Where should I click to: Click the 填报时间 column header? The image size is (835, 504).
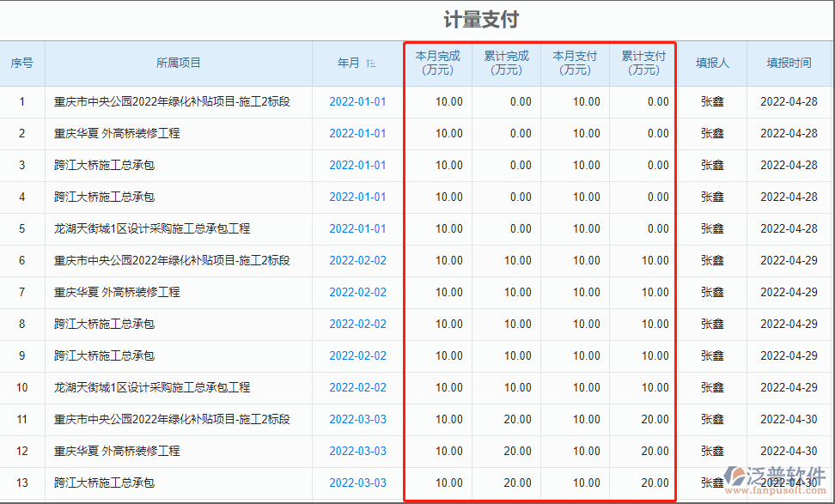pos(789,62)
